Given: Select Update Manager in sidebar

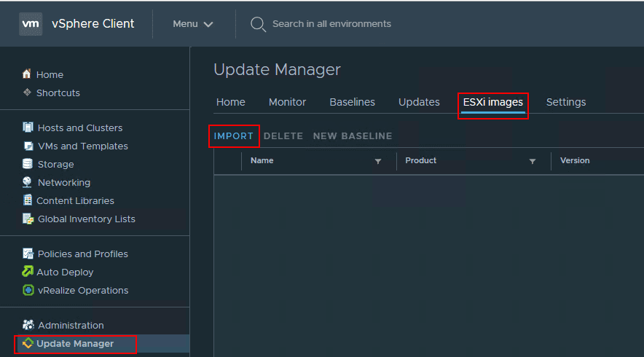Looking at the screenshot, I should click(75, 343).
